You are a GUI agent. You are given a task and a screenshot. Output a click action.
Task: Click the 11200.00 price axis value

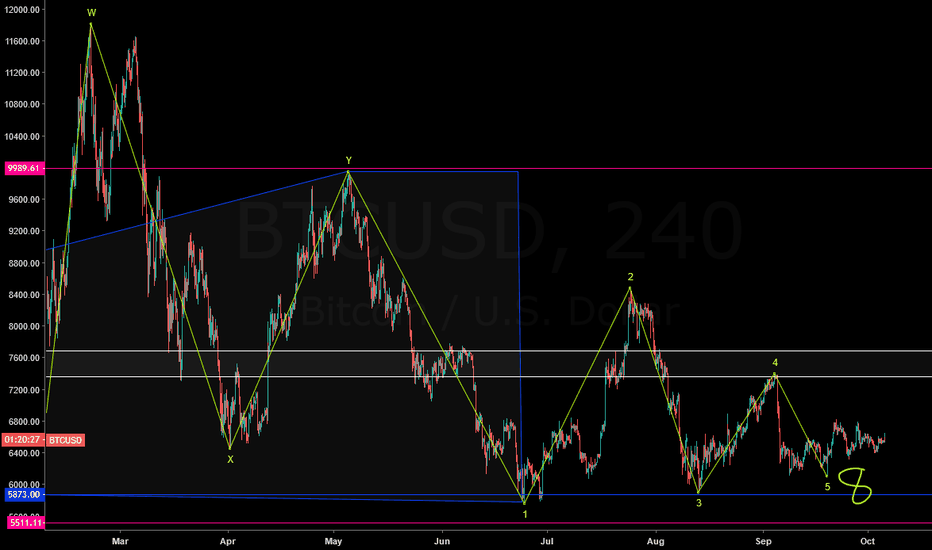pyautogui.click(x=23, y=73)
